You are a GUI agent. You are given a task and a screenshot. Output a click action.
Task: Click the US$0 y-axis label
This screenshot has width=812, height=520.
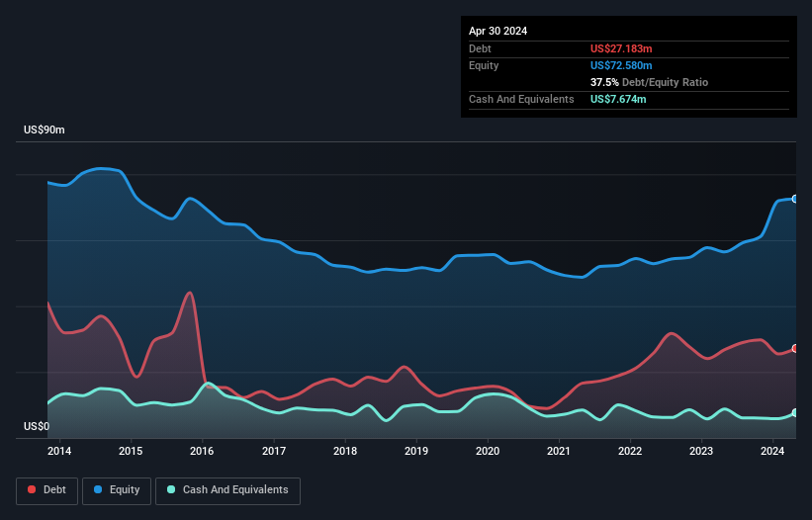point(37,427)
